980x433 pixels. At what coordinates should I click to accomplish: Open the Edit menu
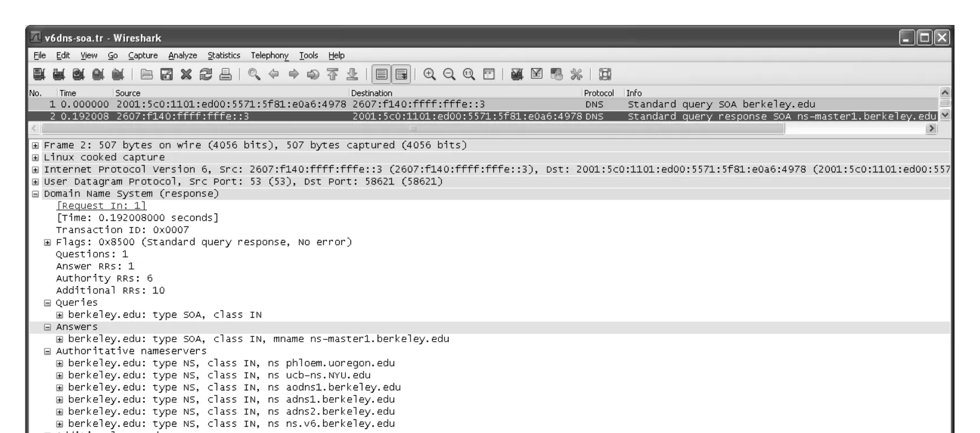[x=63, y=56]
